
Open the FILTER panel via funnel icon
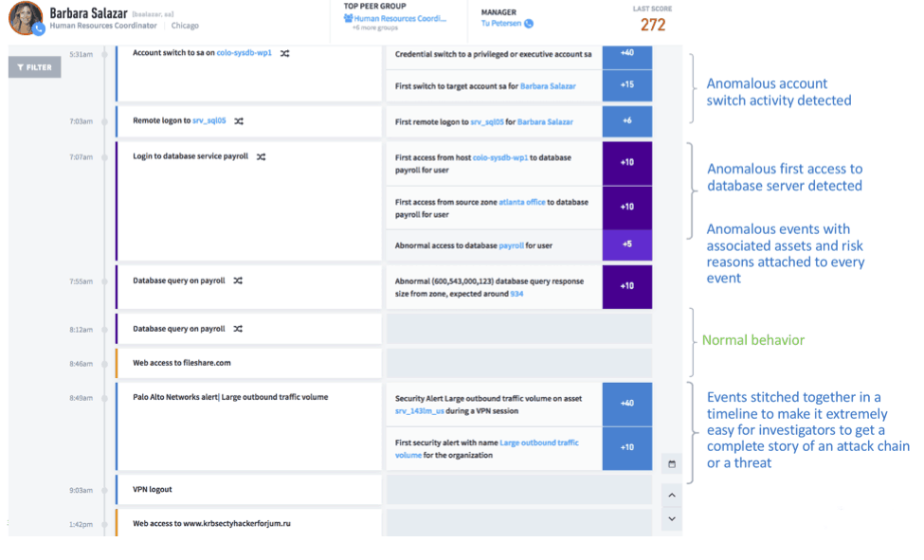pos(34,67)
